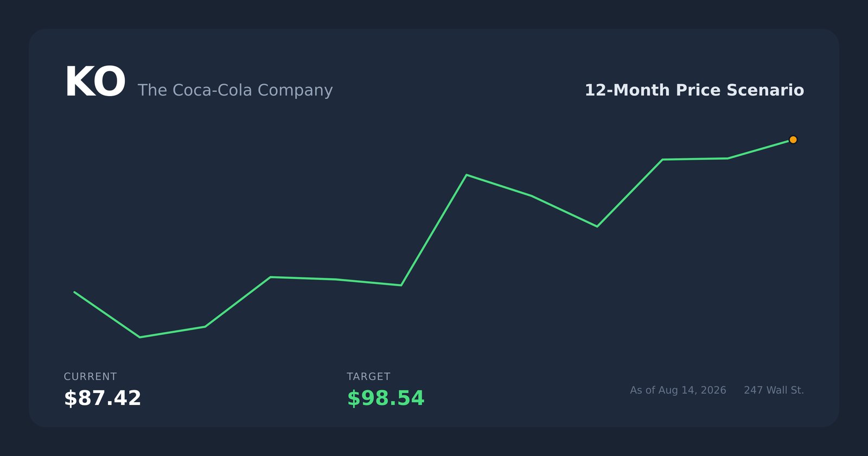The image size is (868, 456).
Task: Click the As of Aug 14, 2026 date
Action: 678,390
